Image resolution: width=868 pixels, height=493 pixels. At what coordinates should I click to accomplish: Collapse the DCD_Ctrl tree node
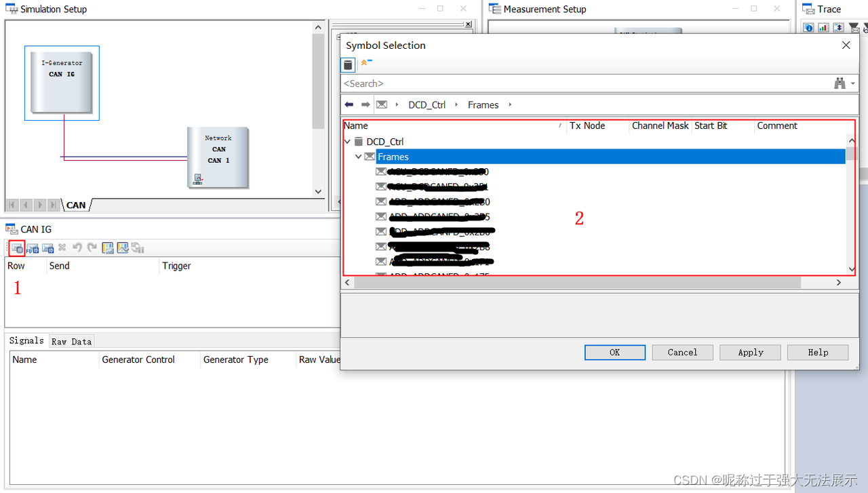click(348, 142)
